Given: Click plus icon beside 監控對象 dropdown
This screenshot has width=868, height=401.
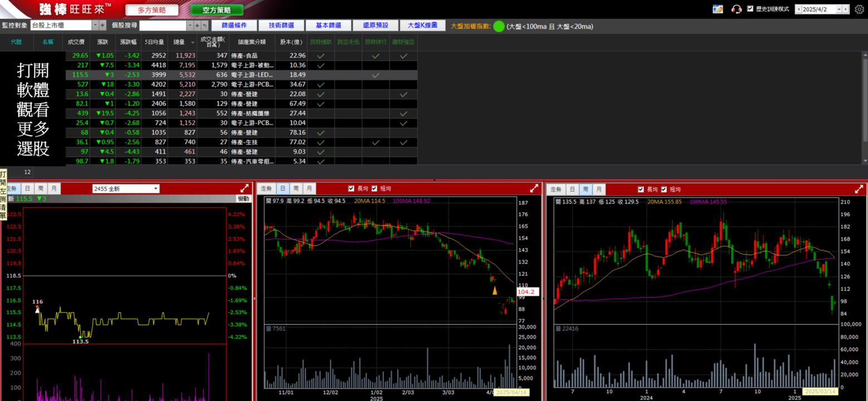Looking at the screenshot, I should click(102, 26).
